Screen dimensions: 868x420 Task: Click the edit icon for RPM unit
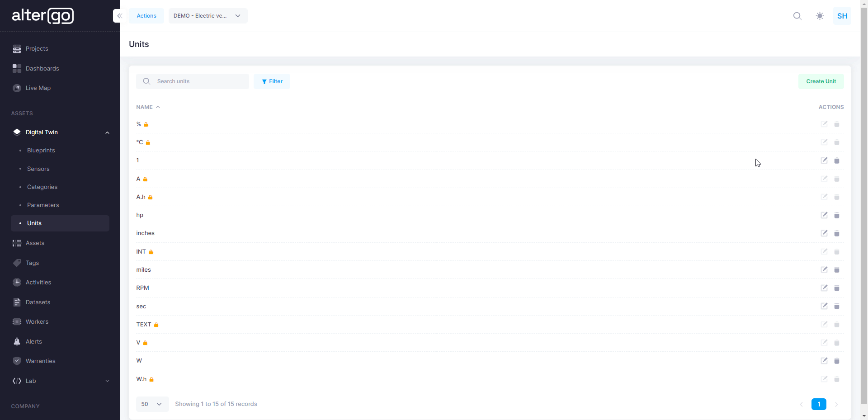click(x=824, y=288)
